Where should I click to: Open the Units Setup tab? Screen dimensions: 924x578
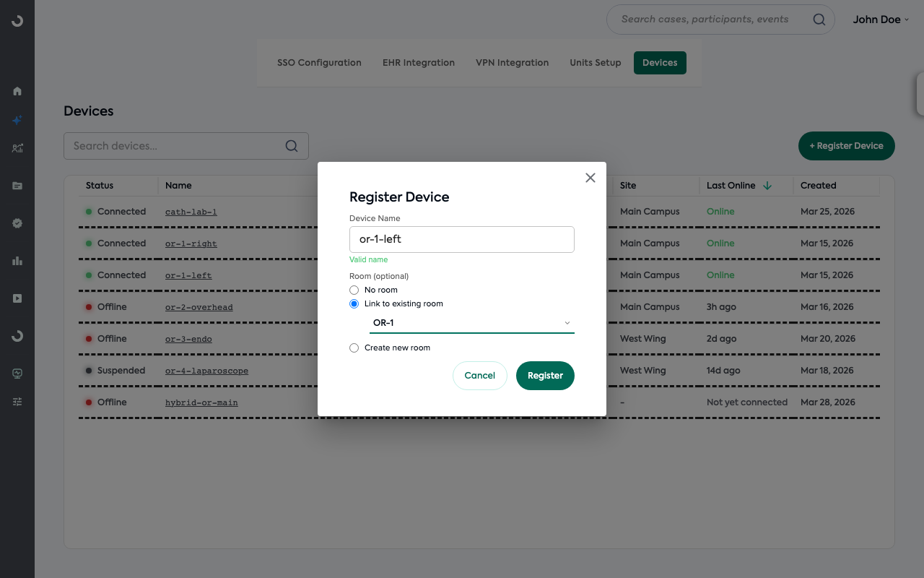[x=595, y=63]
